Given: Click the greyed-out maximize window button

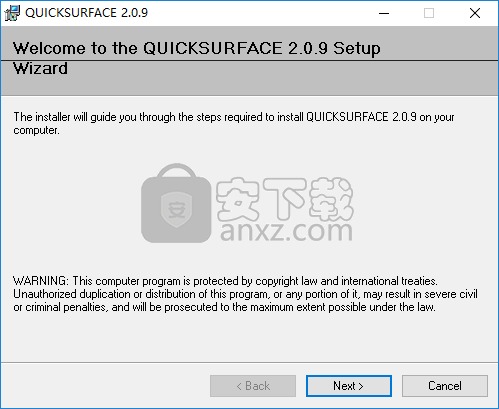Looking at the screenshot, I should click(x=429, y=13).
